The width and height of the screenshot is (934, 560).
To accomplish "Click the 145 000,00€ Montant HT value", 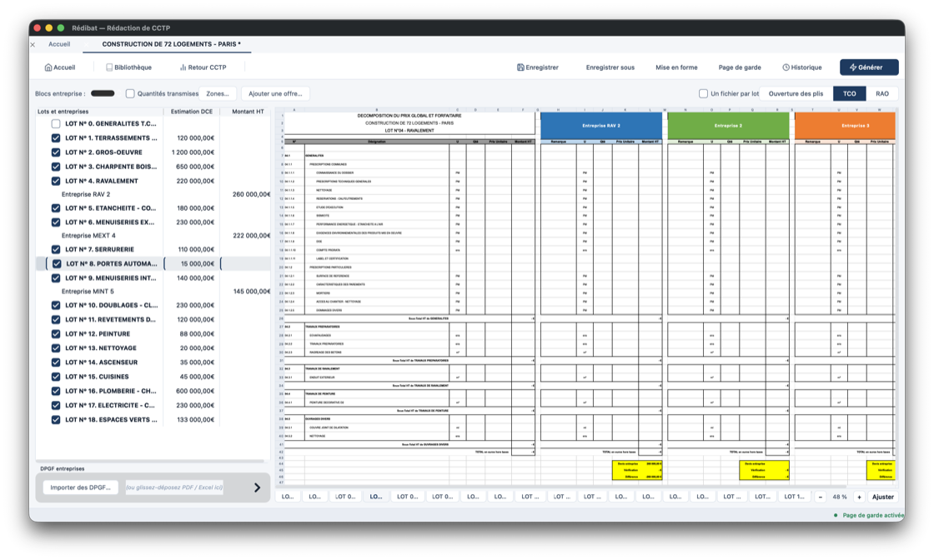I will [x=251, y=292].
